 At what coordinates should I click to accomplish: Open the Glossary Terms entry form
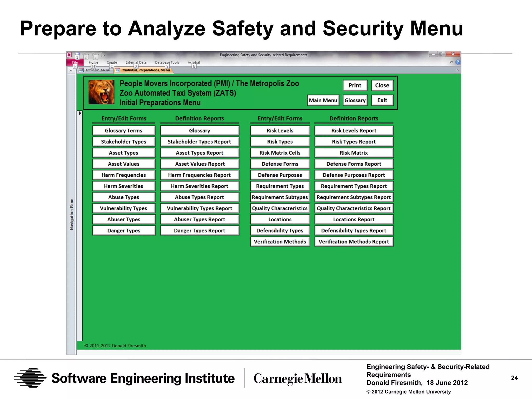coord(124,131)
